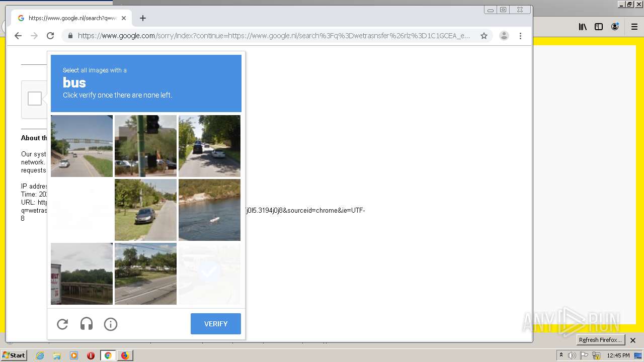Open Firefox hamburger menu
This screenshot has height=362, width=644.
[634, 27]
